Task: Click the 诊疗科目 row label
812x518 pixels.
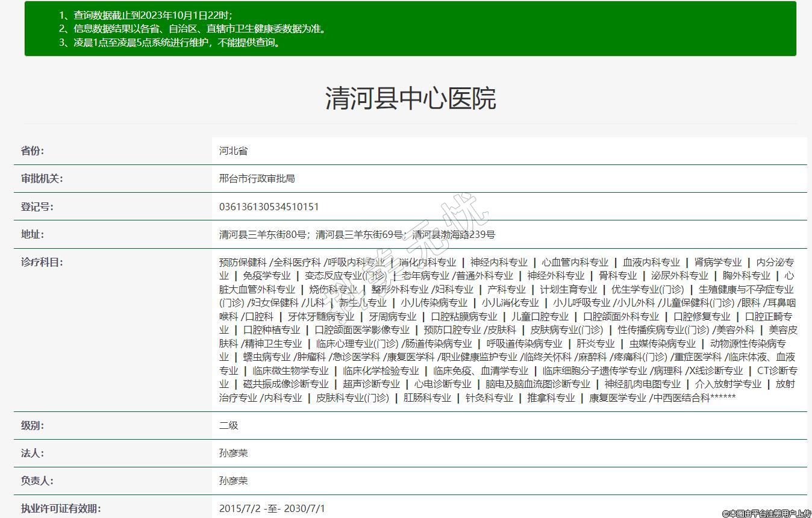Action: (x=42, y=262)
